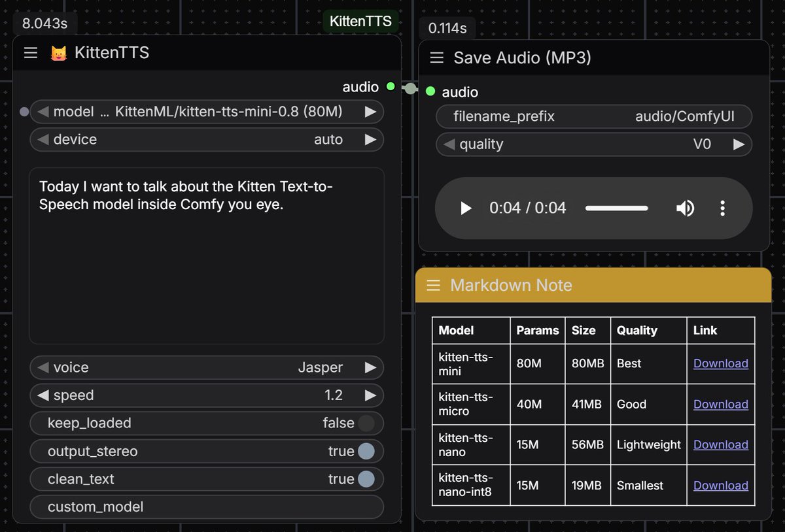785x532 pixels.
Task: Click the 56MB size cell
Action: [587, 444]
